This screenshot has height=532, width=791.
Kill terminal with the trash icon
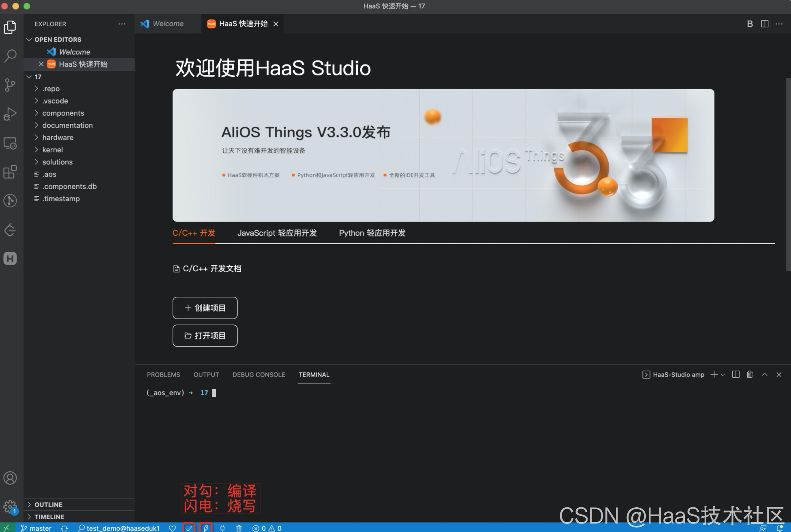point(750,375)
